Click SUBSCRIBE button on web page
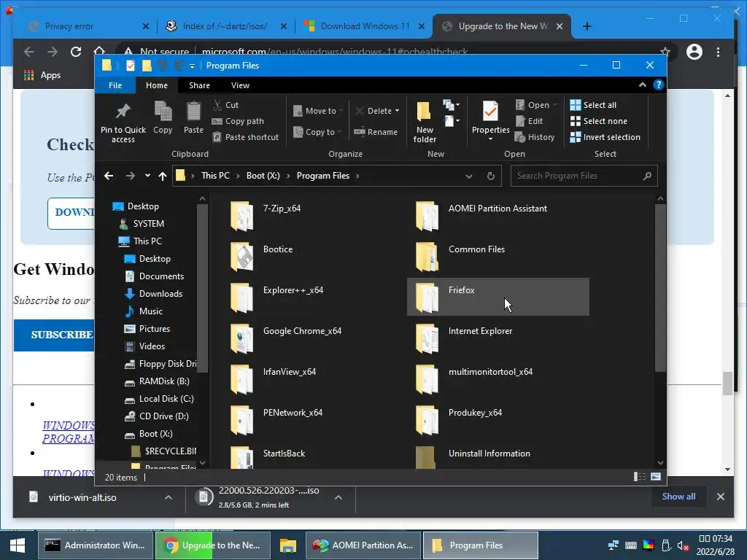This screenshot has height=560, width=747. pyautogui.click(x=54, y=335)
